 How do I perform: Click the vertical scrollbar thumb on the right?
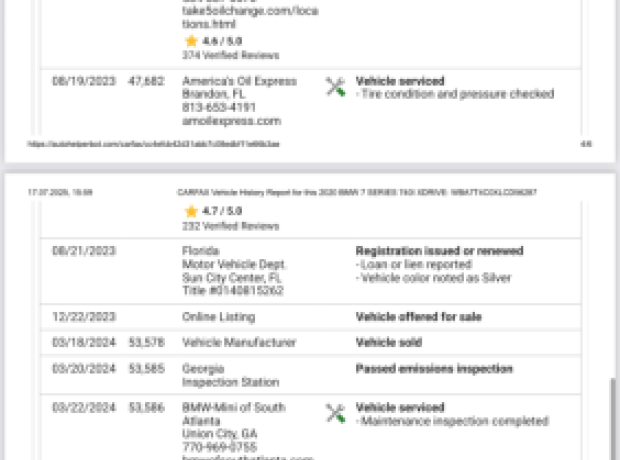coord(614,418)
